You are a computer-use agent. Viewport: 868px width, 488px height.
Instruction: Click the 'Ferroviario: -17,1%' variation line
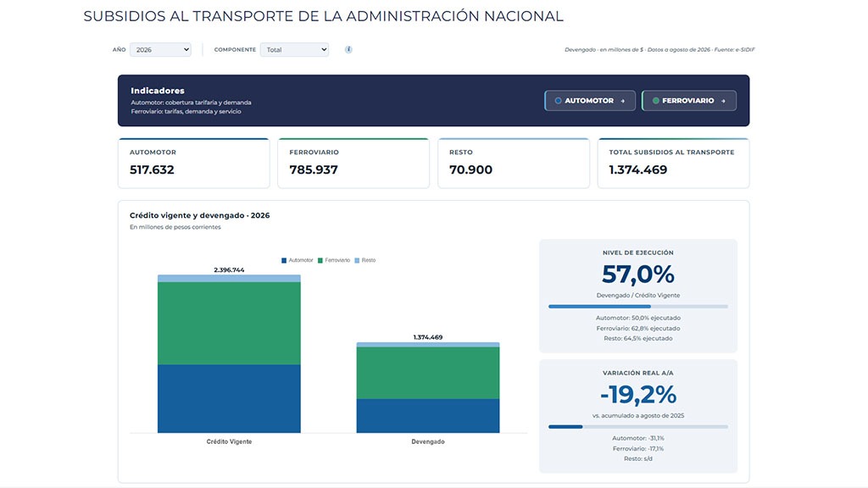click(638, 449)
